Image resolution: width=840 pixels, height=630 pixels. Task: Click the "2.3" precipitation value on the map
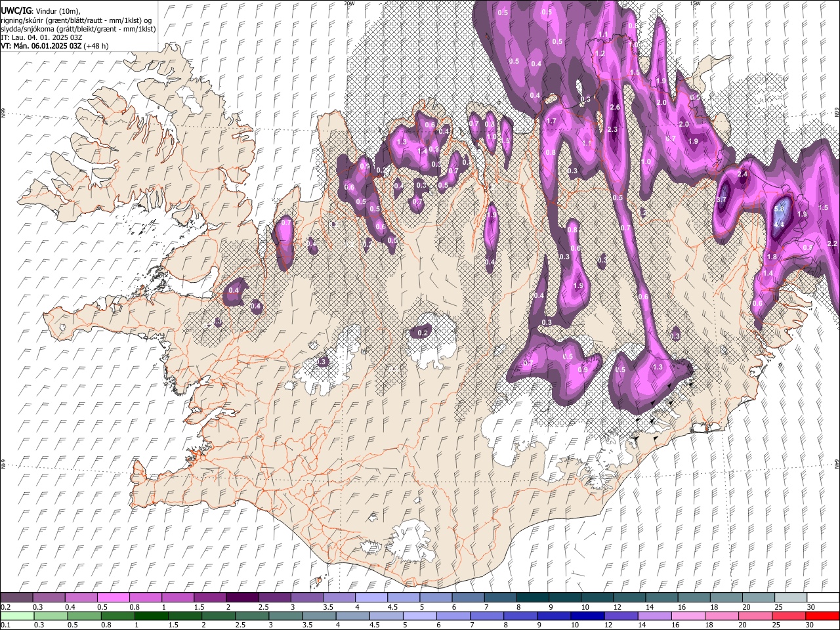pyautogui.click(x=612, y=130)
